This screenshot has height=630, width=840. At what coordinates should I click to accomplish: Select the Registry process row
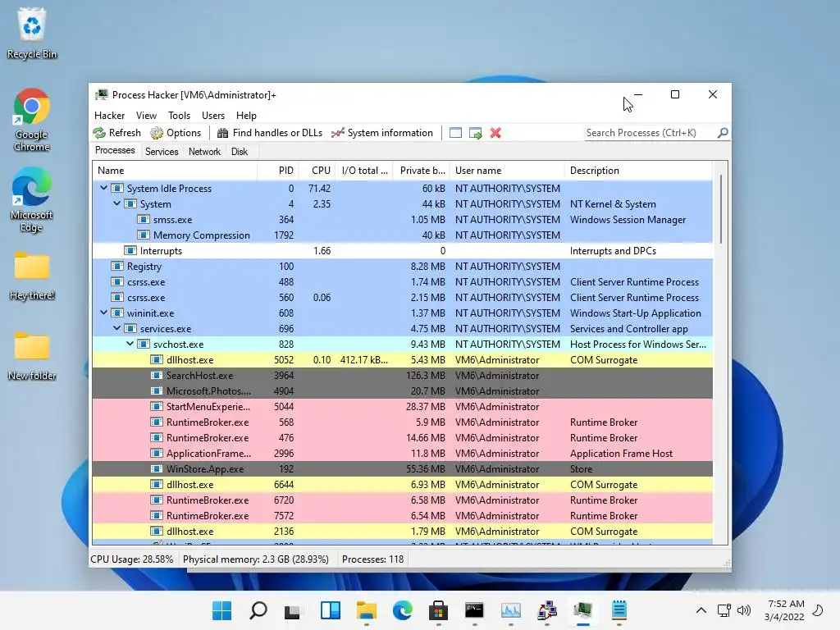click(402, 267)
